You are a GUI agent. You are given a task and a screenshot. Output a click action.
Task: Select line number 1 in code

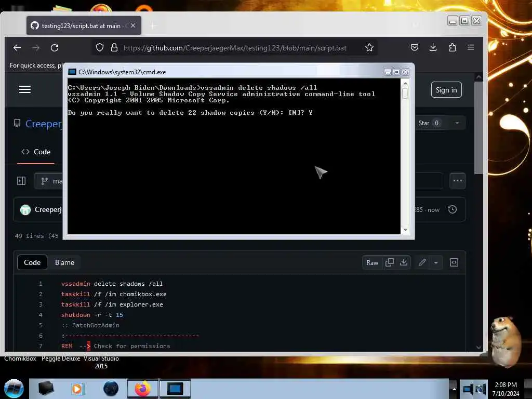point(41,284)
